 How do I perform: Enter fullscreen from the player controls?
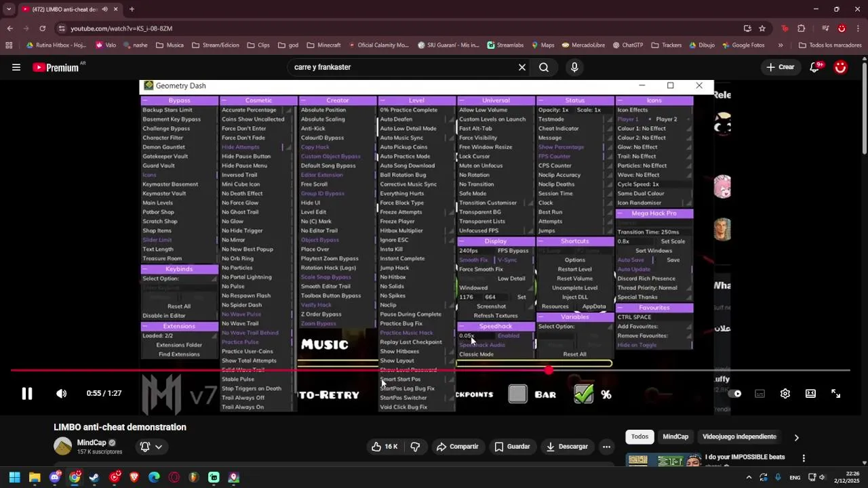coord(836,394)
